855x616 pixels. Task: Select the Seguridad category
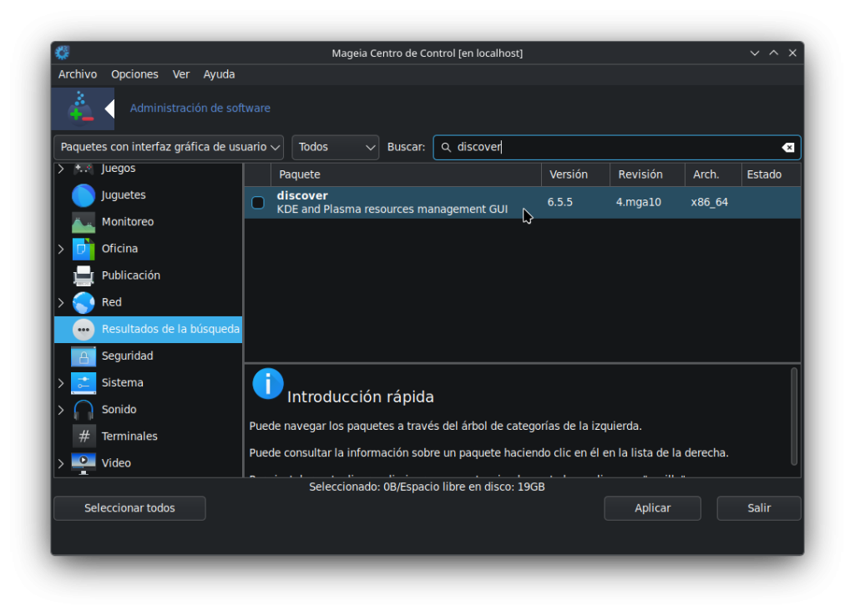tap(127, 356)
